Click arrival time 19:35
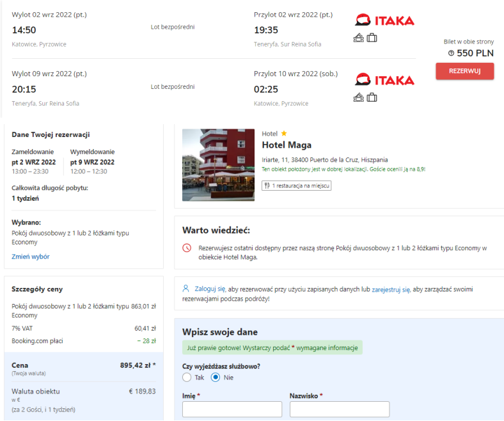Image resolution: width=504 pixels, height=421 pixels. click(266, 30)
